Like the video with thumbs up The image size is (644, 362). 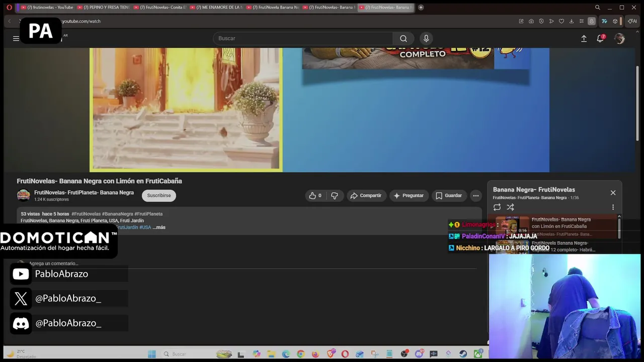315,196
